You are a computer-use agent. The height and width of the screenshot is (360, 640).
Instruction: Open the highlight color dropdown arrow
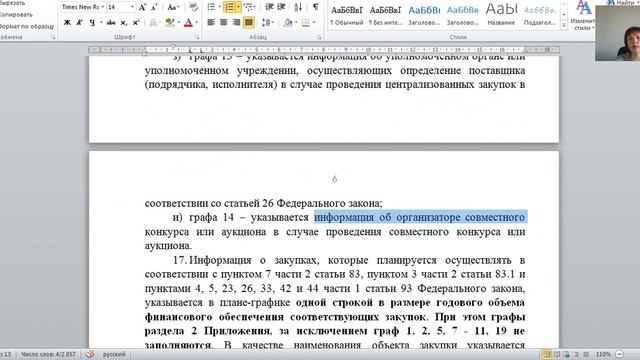pos(179,23)
